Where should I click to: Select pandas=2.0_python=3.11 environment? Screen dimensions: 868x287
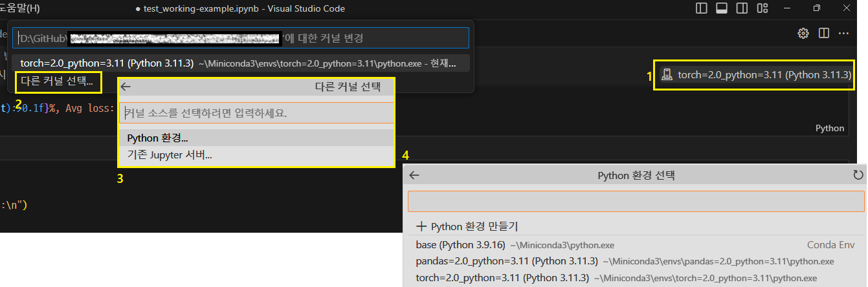[x=634, y=262]
